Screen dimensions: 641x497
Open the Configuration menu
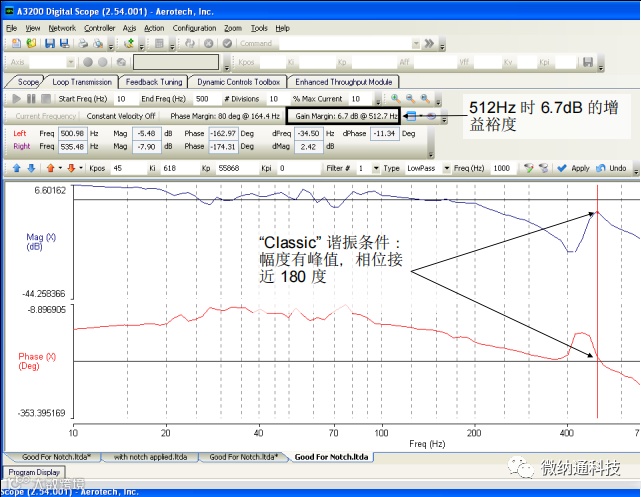point(194,28)
